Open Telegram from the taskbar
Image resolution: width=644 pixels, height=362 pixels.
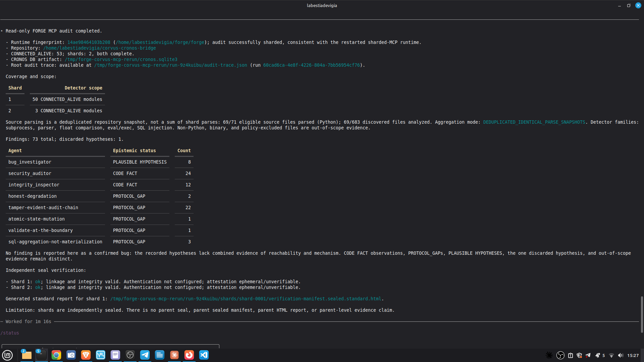(145, 355)
